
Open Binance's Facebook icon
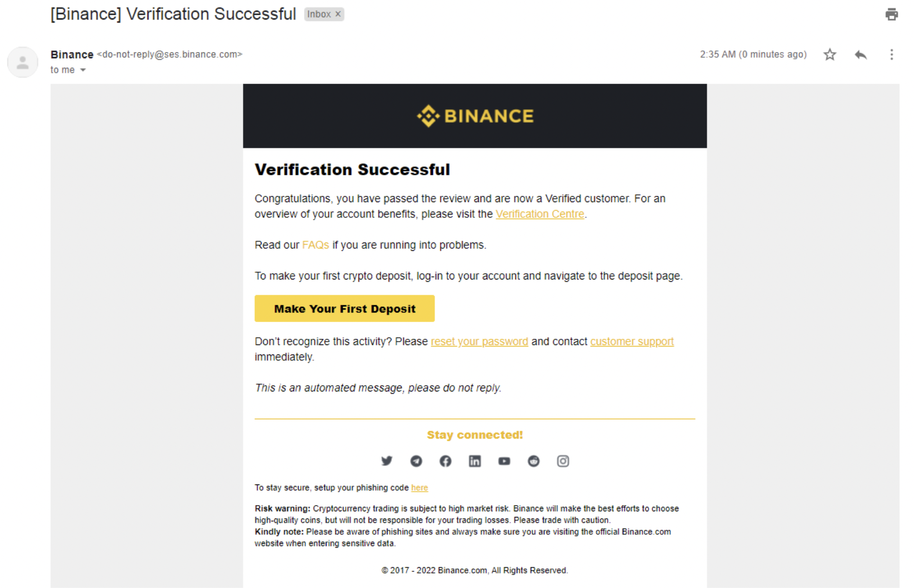click(x=445, y=461)
